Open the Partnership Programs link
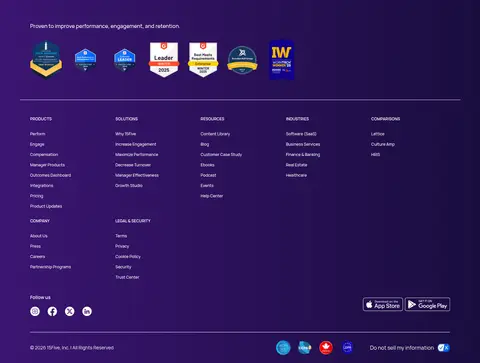 click(50, 267)
